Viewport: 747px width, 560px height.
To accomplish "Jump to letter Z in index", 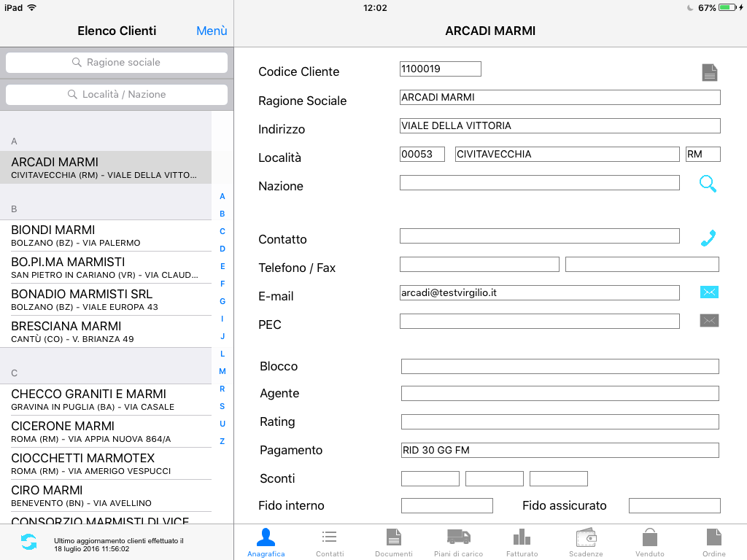I will [x=222, y=441].
